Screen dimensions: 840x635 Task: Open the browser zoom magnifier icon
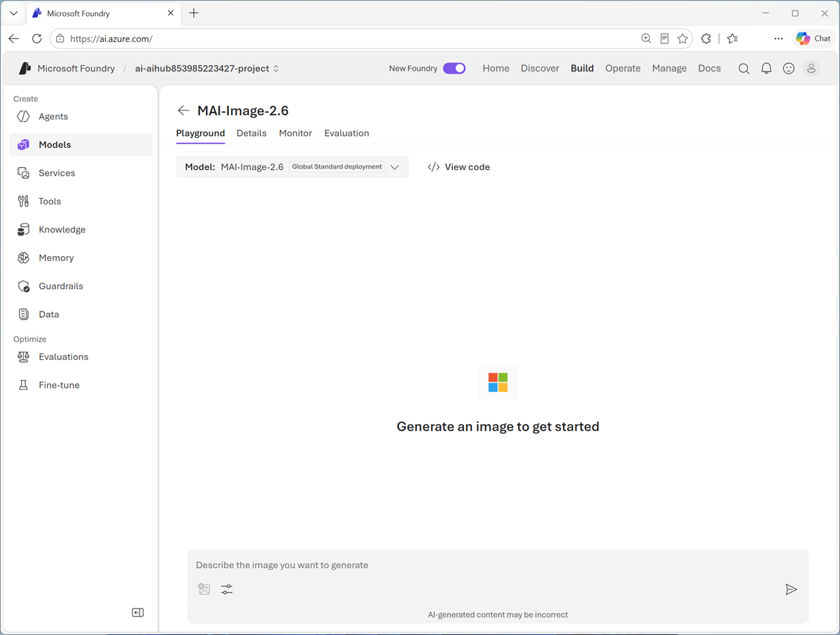click(x=646, y=39)
